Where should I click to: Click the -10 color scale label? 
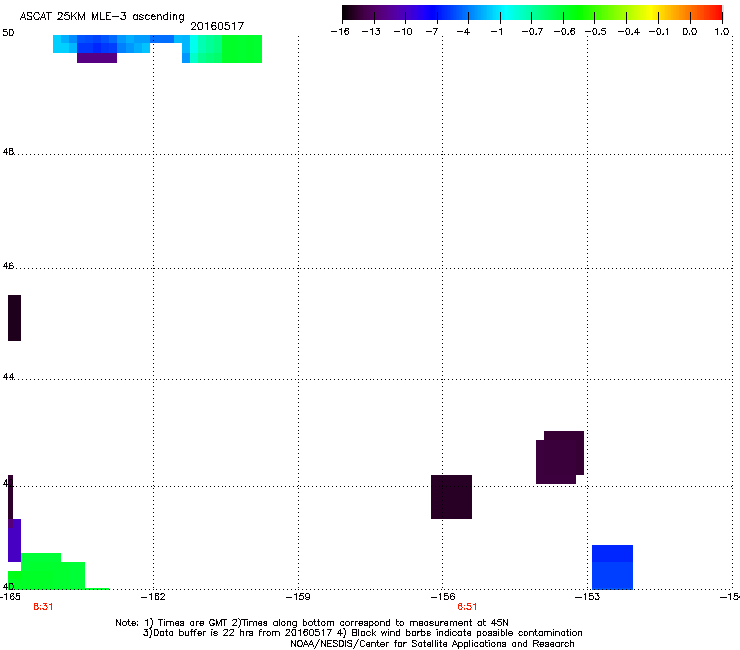click(403, 32)
